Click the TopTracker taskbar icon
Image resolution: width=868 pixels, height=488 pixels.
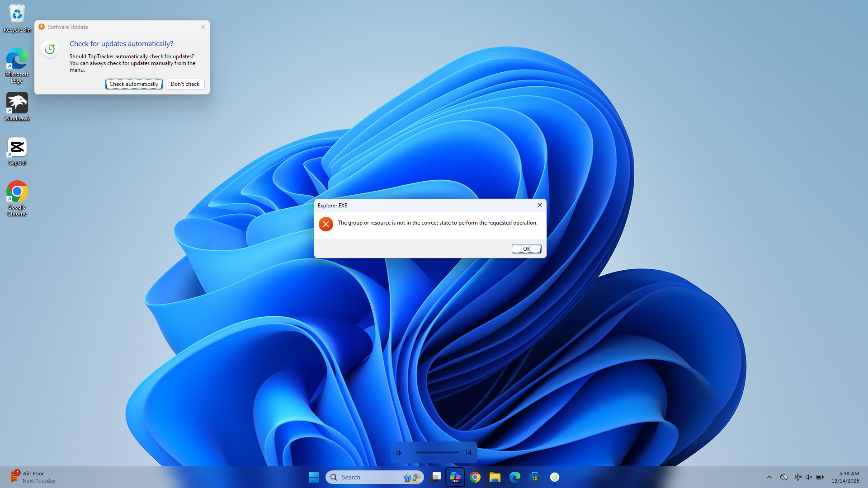point(555,477)
